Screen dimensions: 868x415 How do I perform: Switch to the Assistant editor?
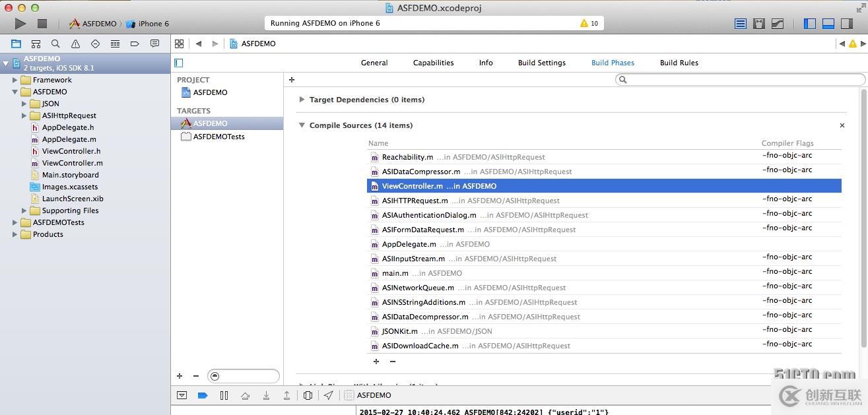pyautogui.click(x=759, y=24)
